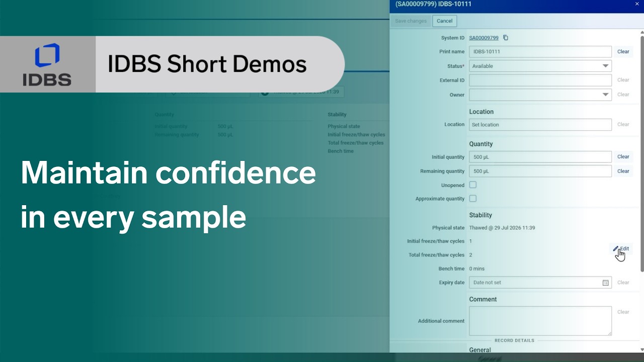Viewport: 644px width, 362px height.
Task: Click the scrollbar down arrow
Action: pos(641,349)
